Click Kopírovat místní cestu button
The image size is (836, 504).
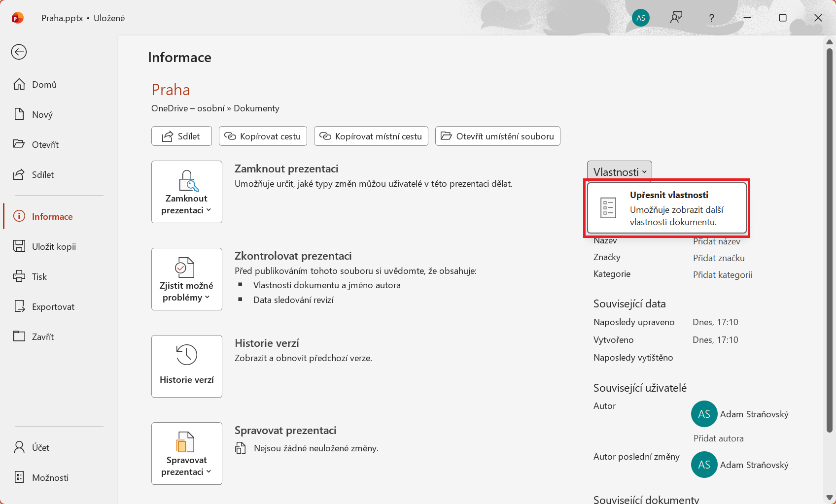[x=371, y=136]
